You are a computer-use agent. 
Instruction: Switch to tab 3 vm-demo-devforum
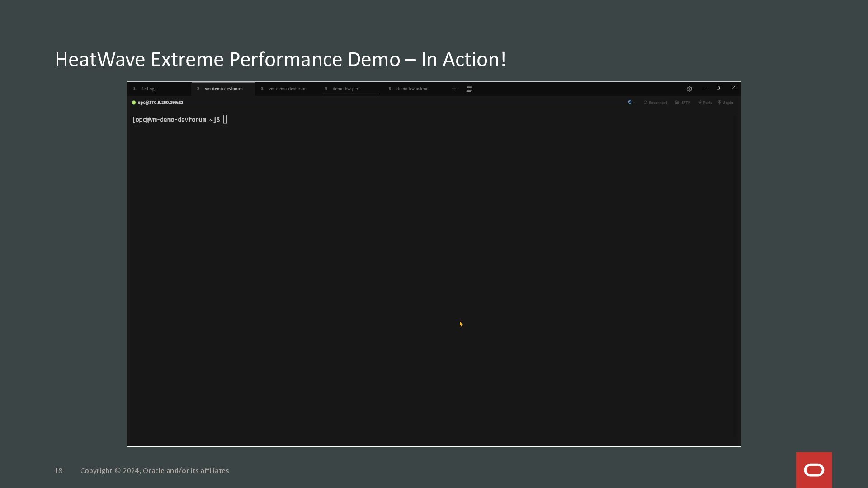coord(287,89)
